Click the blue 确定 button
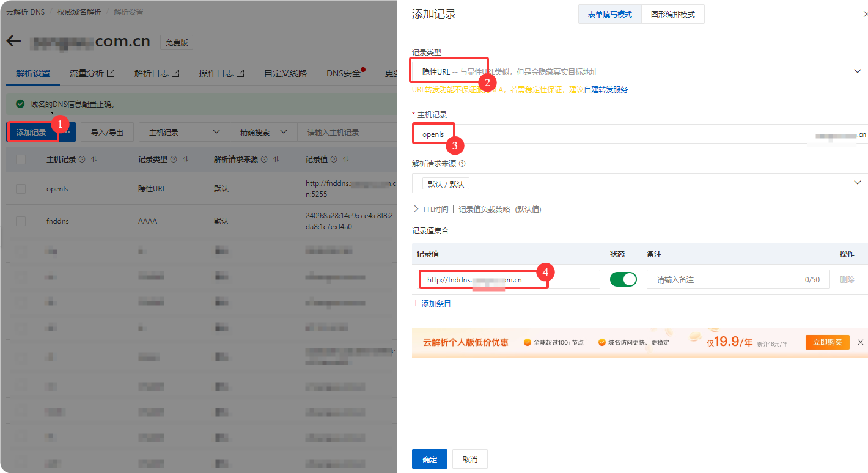 [x=429, y=459]
